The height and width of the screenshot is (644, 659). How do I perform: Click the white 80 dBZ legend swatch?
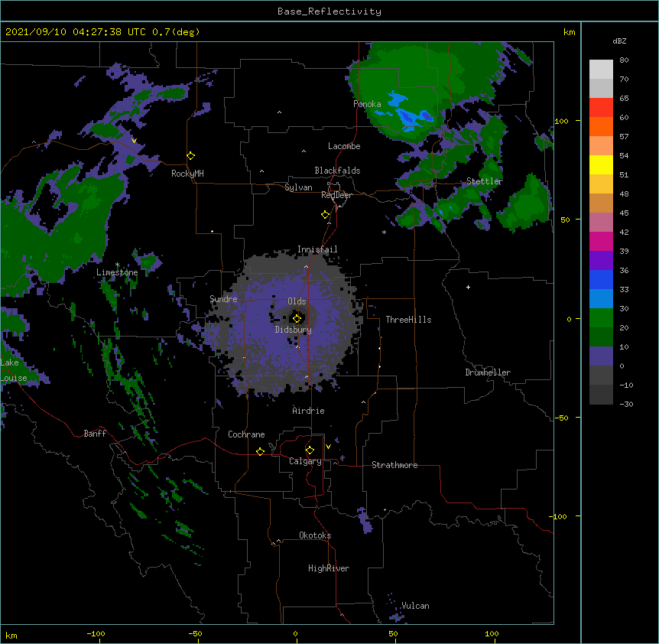[x=601, y=70]
